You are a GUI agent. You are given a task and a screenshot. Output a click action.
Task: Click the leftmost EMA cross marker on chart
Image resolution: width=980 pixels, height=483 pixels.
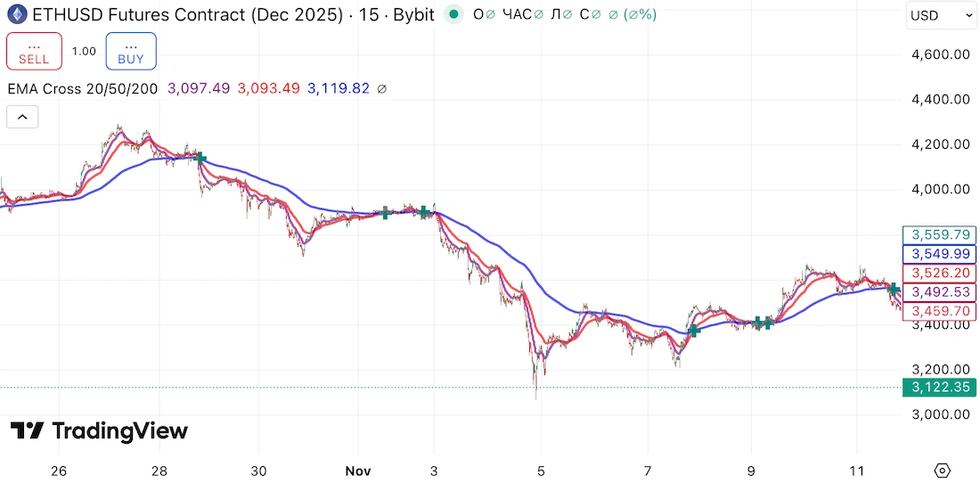pyautogui.click(x=200, y=159)
